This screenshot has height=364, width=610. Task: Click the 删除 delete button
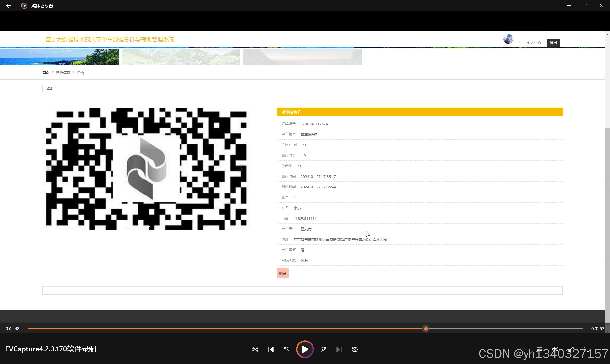[282, 273]
